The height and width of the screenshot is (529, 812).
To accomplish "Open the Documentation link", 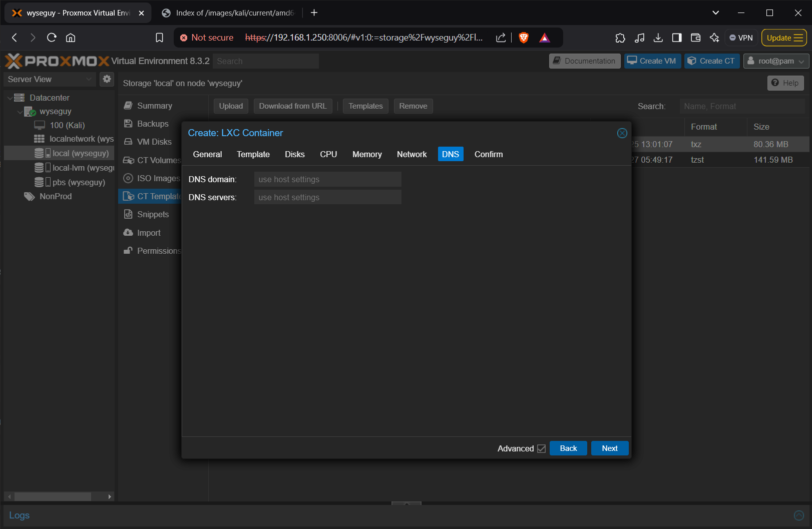I will (585, 61).
